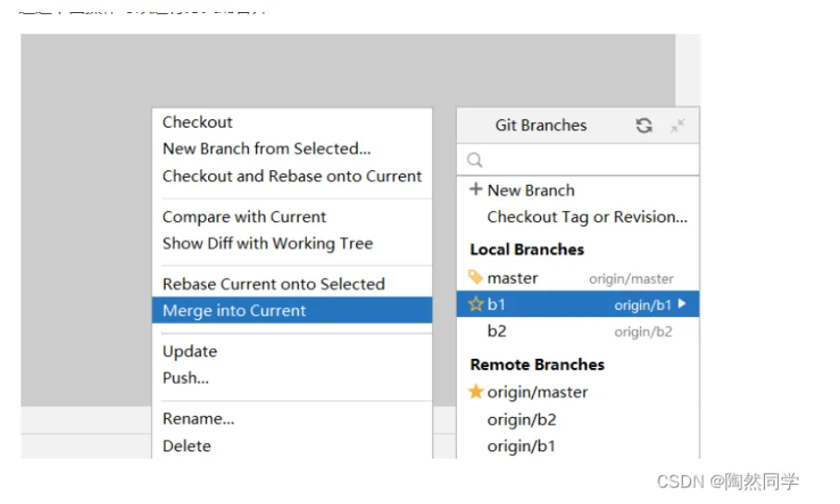Click the tag icon next to master
The width and height of the screenshot is (840, 504).
[476, 277]
